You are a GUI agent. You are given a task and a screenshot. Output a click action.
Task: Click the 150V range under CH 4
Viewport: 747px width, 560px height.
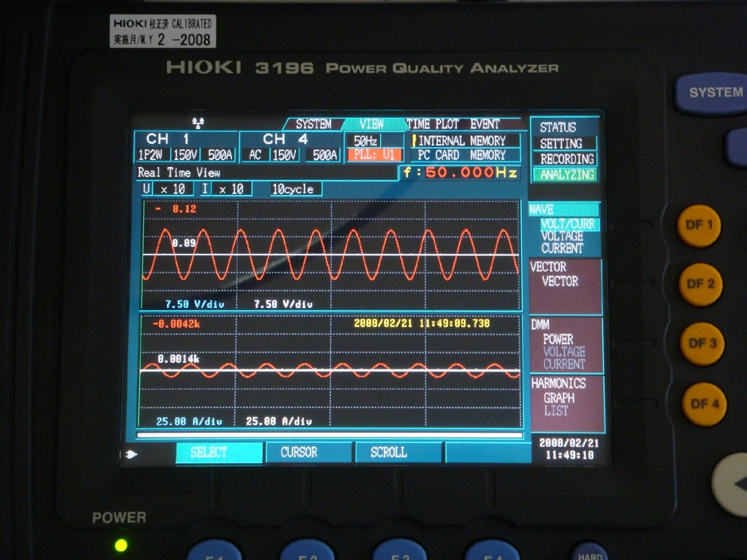[x=285, y=155]
